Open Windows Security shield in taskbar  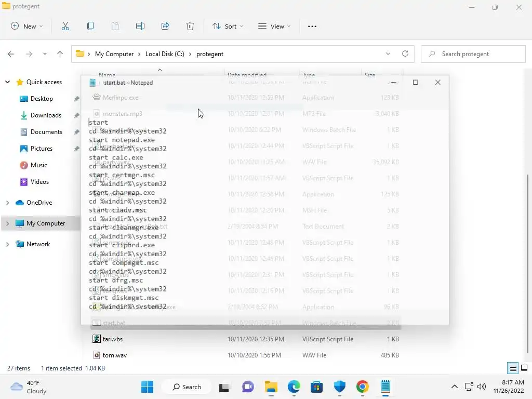pyautogui.click(x=340, y=387)
